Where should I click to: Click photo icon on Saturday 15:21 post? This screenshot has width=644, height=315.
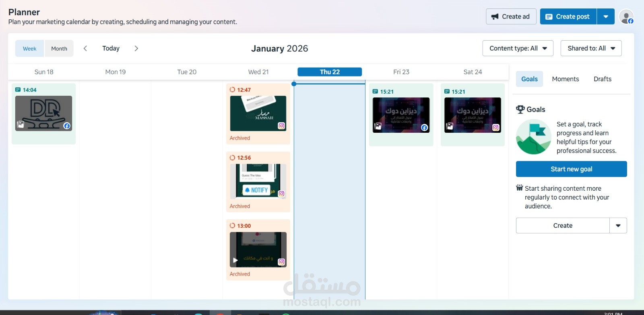click(x=450, y=126)
